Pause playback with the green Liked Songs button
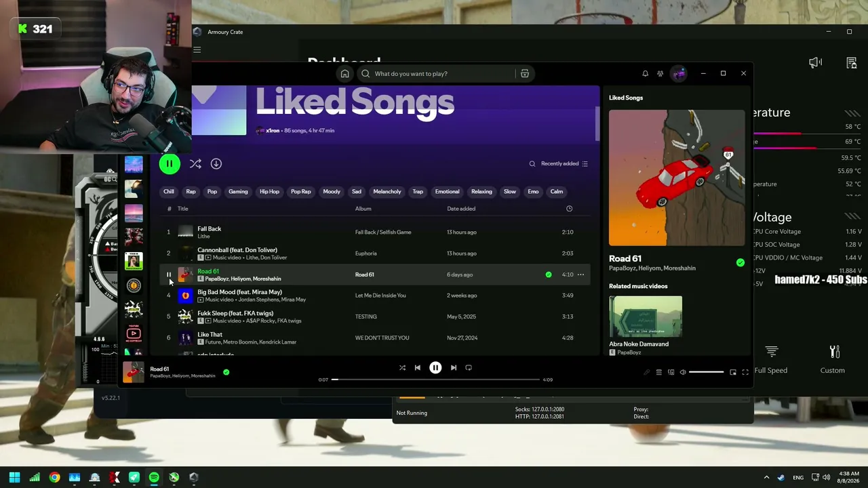The height and width of the screenshot is (488, 868). coord(170,163)
